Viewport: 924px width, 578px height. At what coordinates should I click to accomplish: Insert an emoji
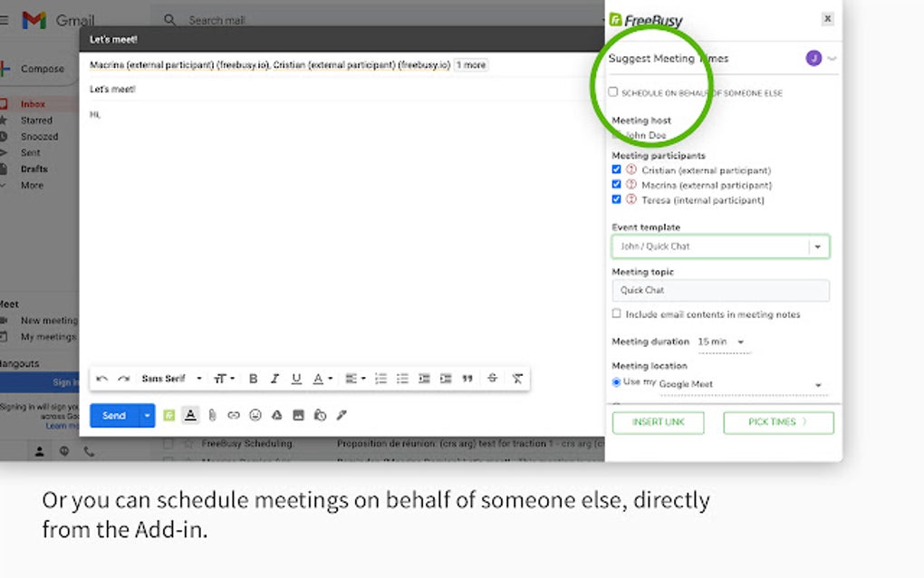[255, 416]
